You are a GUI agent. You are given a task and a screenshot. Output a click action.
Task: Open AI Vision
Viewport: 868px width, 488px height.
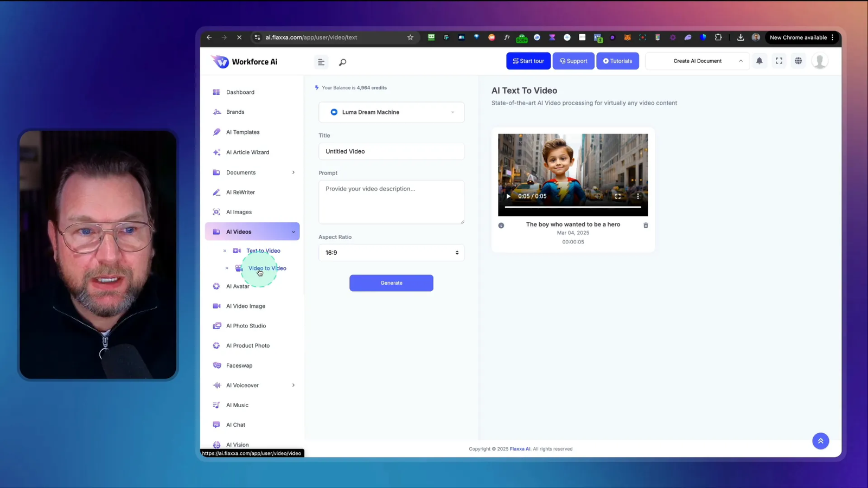[237, 445]
